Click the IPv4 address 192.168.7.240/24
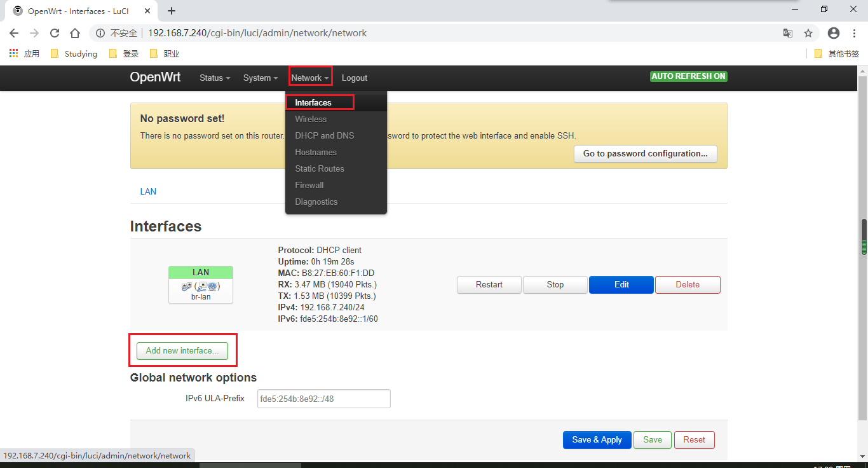 click(332, 308)
